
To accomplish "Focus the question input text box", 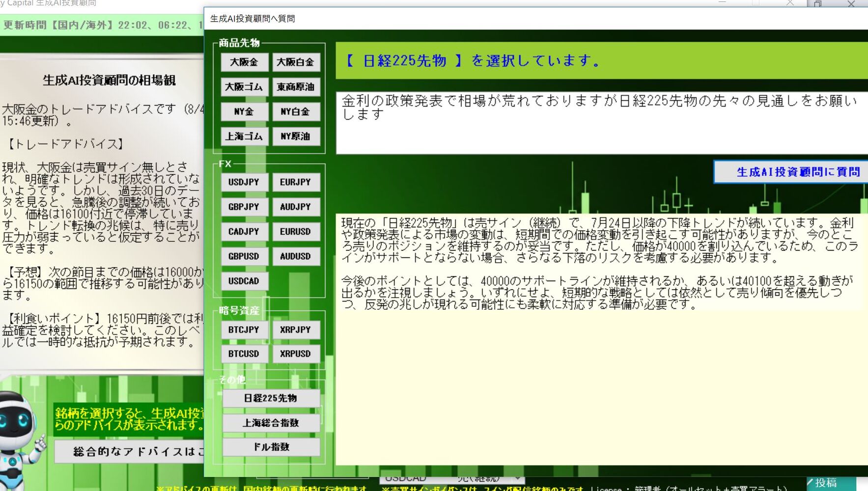I will click(602, 123).
